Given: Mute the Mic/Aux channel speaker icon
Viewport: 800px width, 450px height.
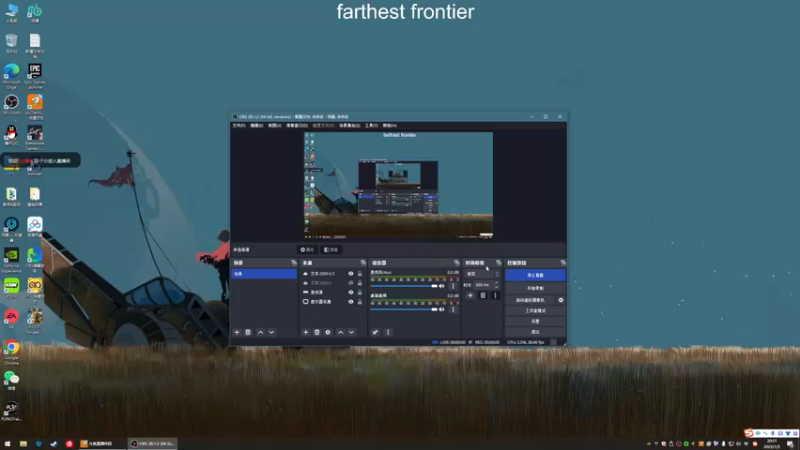Looking at the screenshot, I should tap(442, 286).
